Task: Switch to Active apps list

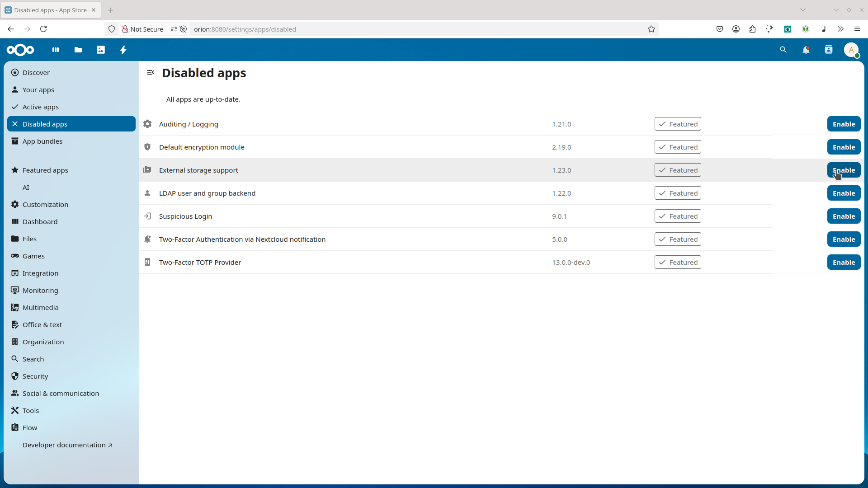Action: [x=71, y=107]
